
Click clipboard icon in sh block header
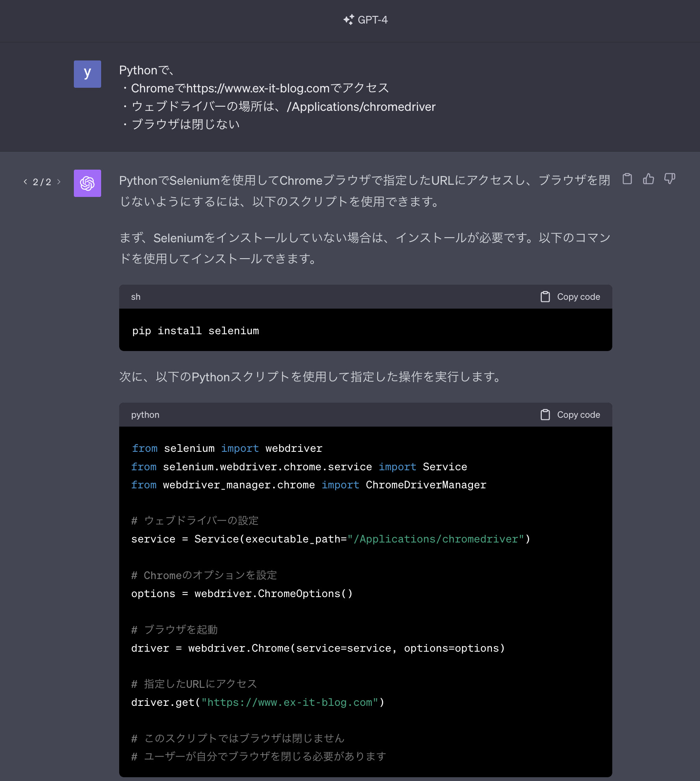pyautogui.click(x=545, y=297)
